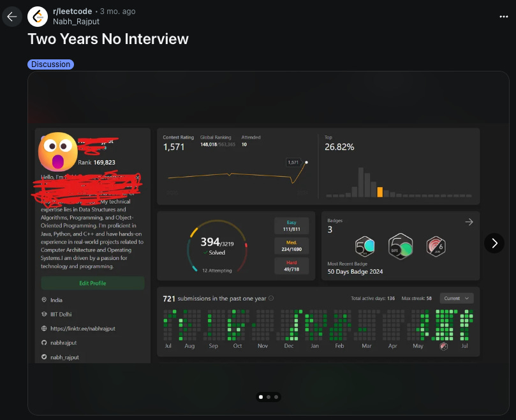Click the location pin icon beside India

(x=44, y=300)
